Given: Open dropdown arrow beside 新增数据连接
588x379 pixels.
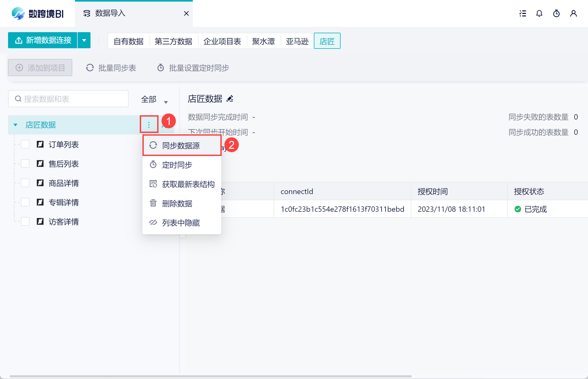Looking at the screenshot, I should click(84, 40).
